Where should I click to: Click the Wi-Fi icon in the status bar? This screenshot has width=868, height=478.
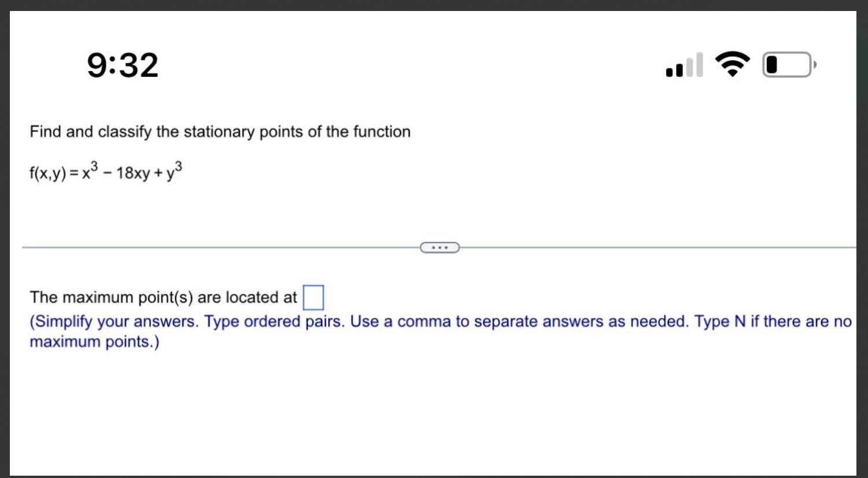(x=732, y=64)
